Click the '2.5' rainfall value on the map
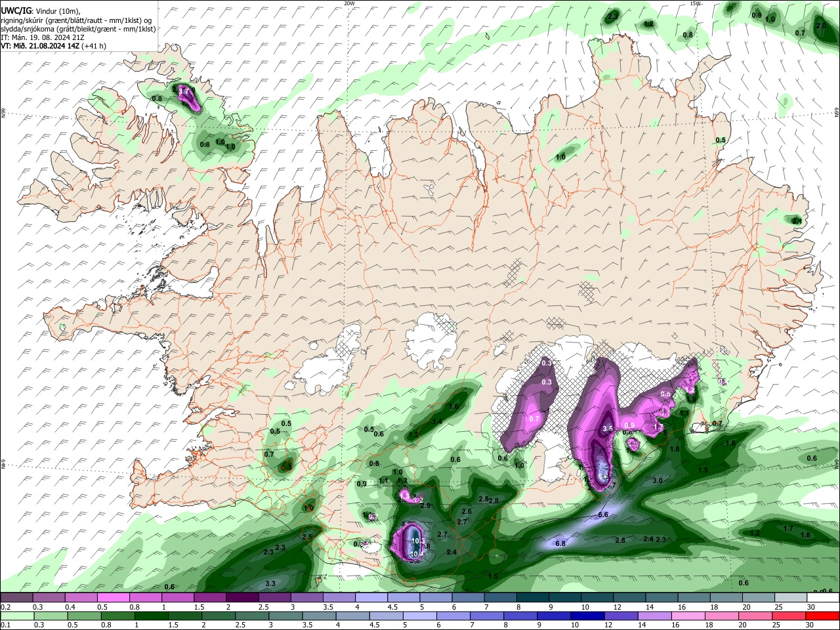 point(307,537)
